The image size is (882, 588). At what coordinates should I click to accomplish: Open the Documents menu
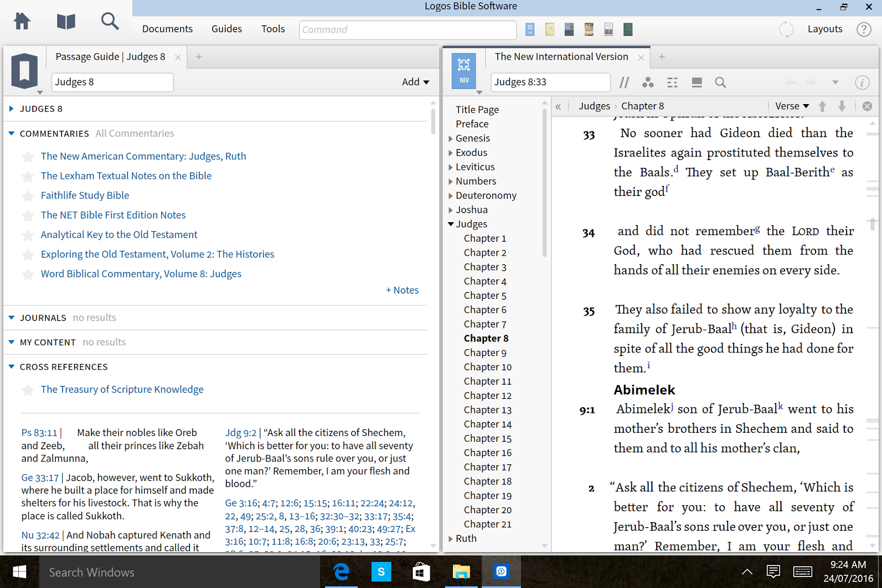[x=167, y=29]
